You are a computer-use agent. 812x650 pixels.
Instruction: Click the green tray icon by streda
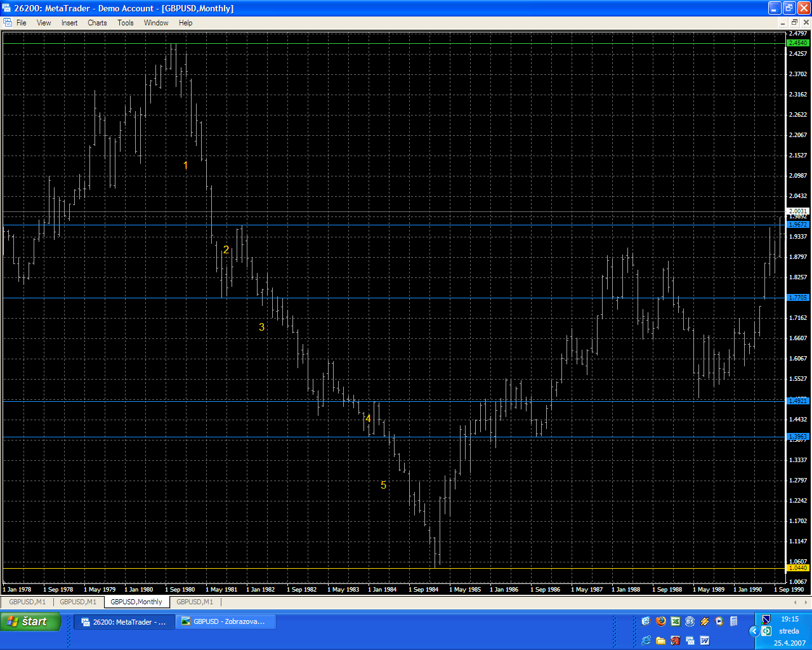[x=766, y=631]
